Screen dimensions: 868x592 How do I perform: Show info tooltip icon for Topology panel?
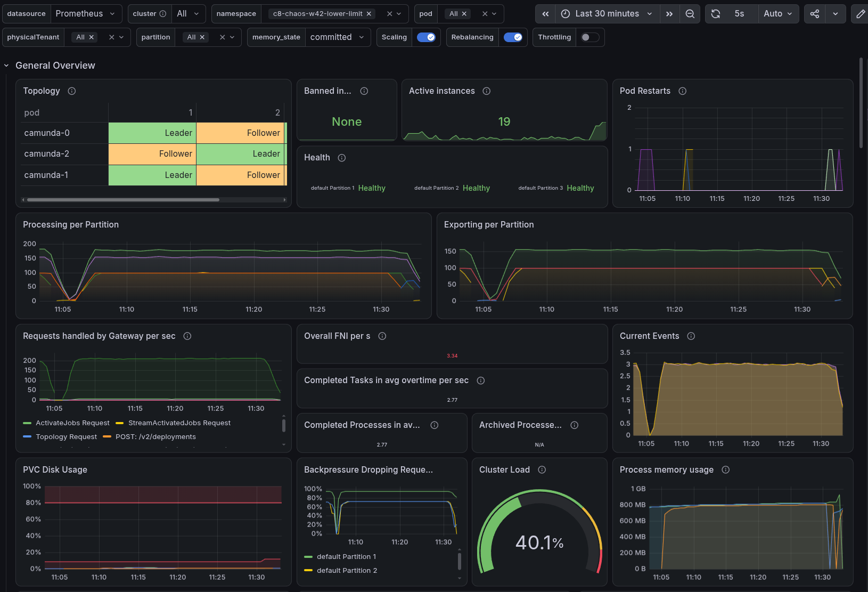(72, 91)
